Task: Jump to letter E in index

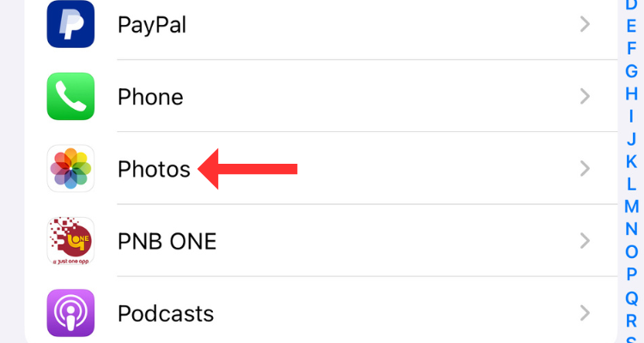Action: [x=631, y=27]
